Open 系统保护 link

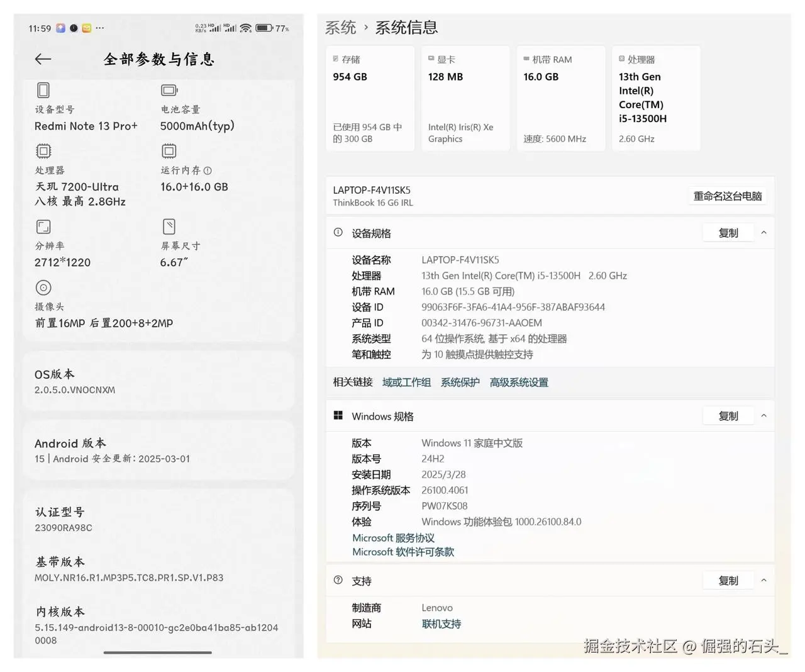[x=460, y=382]
